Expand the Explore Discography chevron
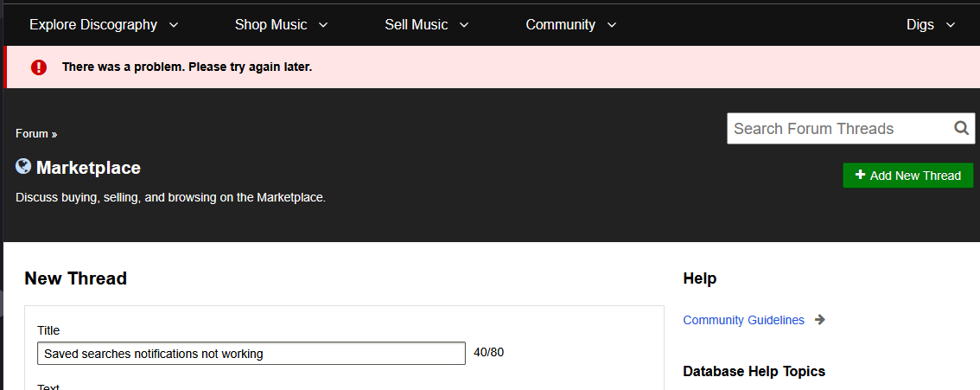Image resolution: width=980 pixels, height=390 pixels. pyautogui.click(x=174, y=25)
